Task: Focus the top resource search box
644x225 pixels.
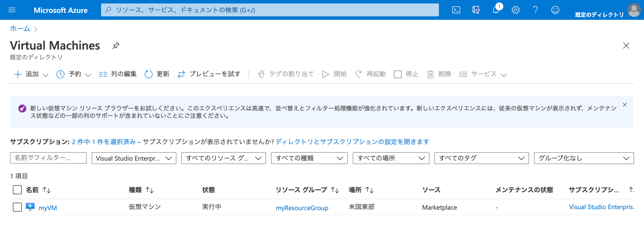Action: (270, 10)
